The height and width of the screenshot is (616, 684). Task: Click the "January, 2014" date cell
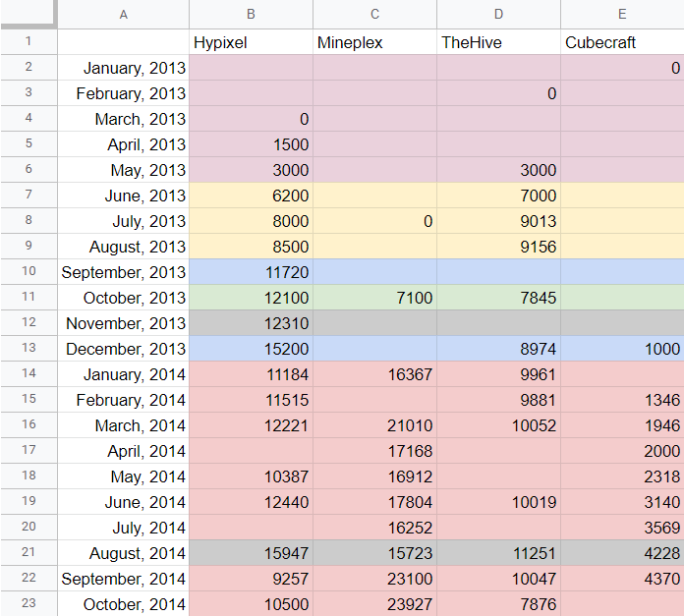click(123, 374)
